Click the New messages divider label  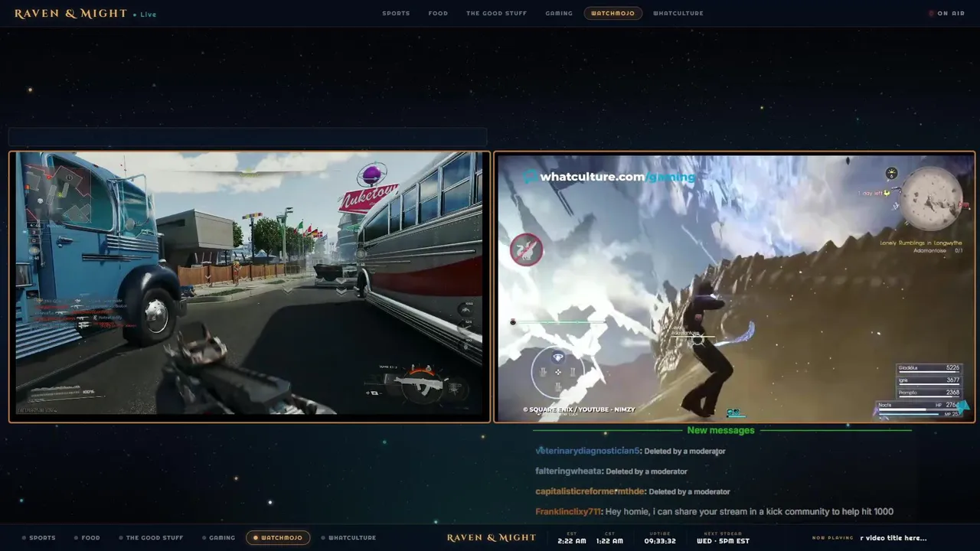720,430
